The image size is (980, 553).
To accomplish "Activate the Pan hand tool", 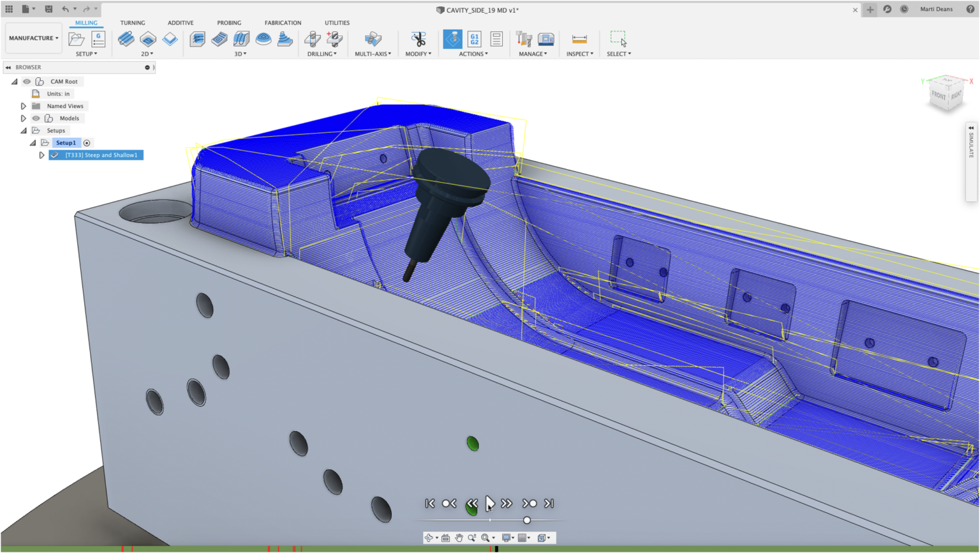I will pyautogui.click(x=459, y=538).
